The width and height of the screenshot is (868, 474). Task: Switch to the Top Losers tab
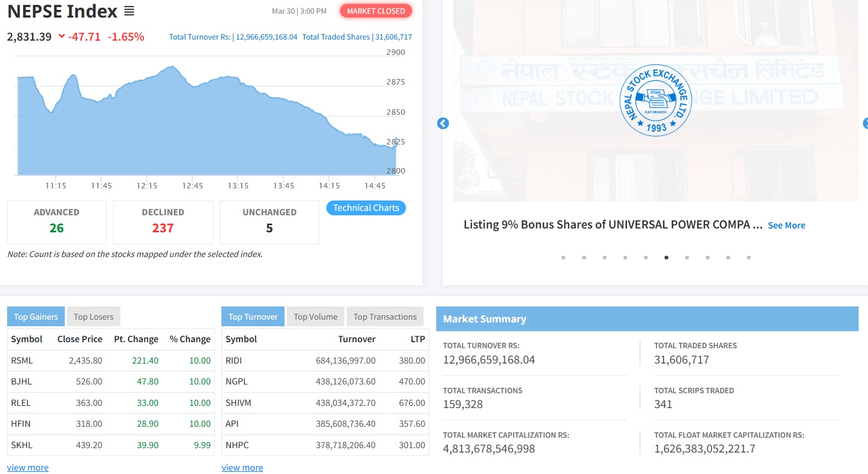pos(93,317)
